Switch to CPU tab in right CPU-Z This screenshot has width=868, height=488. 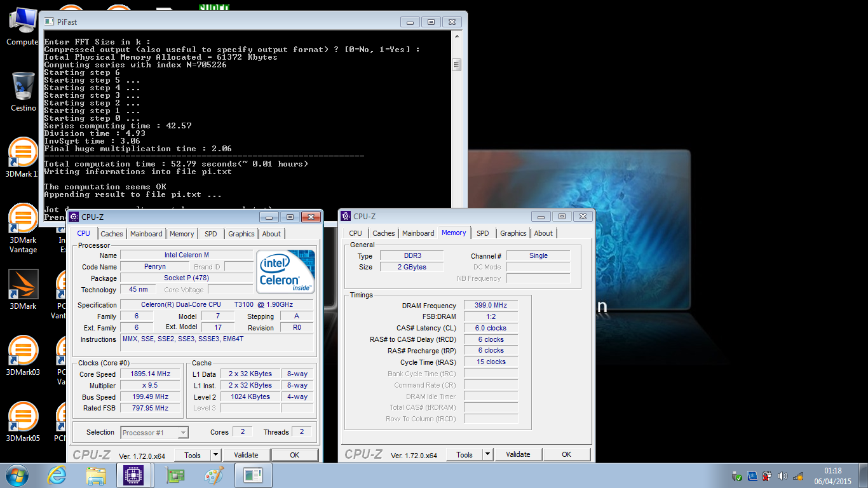click(356, 233)
